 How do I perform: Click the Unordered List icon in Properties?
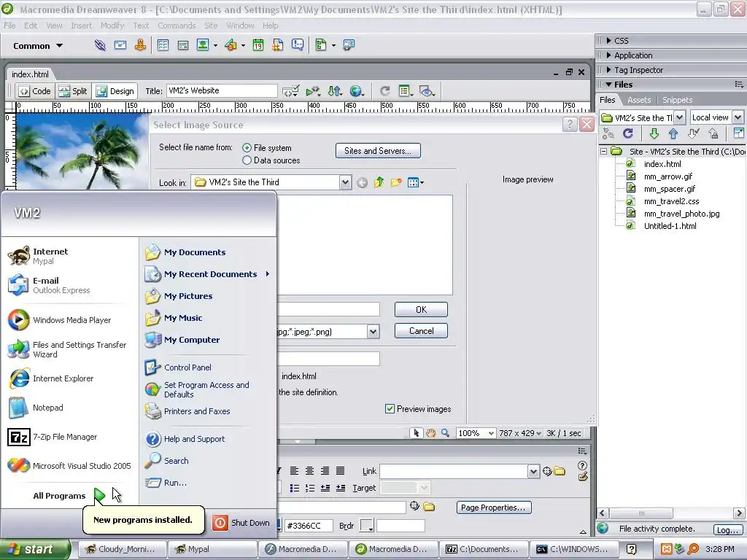click(295, 488)
